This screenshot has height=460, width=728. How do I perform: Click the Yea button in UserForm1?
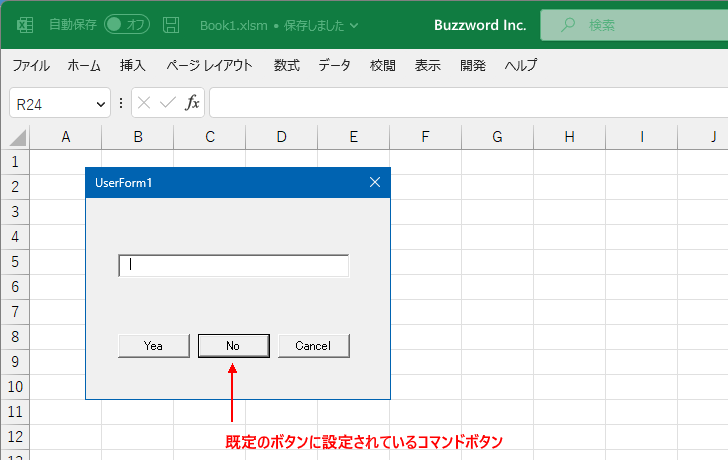click(x=154, y=346)
